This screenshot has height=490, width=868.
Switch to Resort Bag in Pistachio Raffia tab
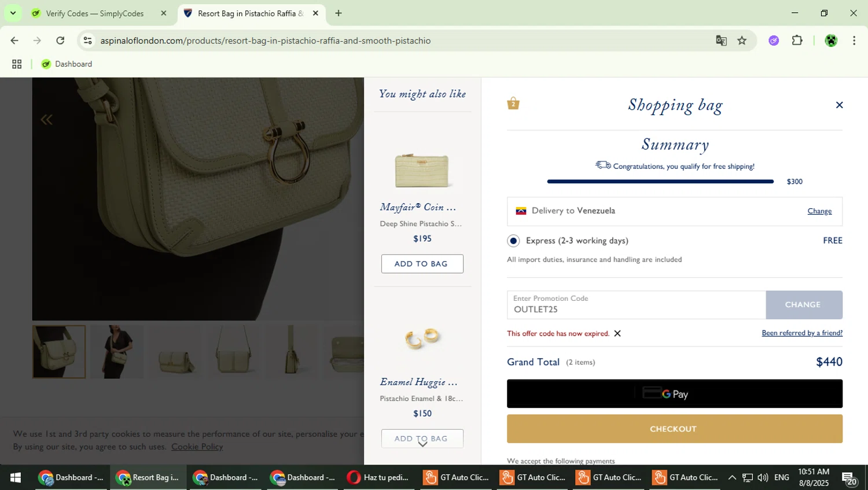pos(251,13)
